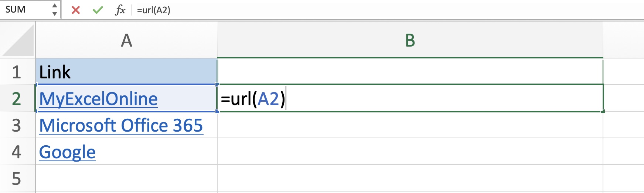Click the Name Box up arrow

(x=55, y=6)
